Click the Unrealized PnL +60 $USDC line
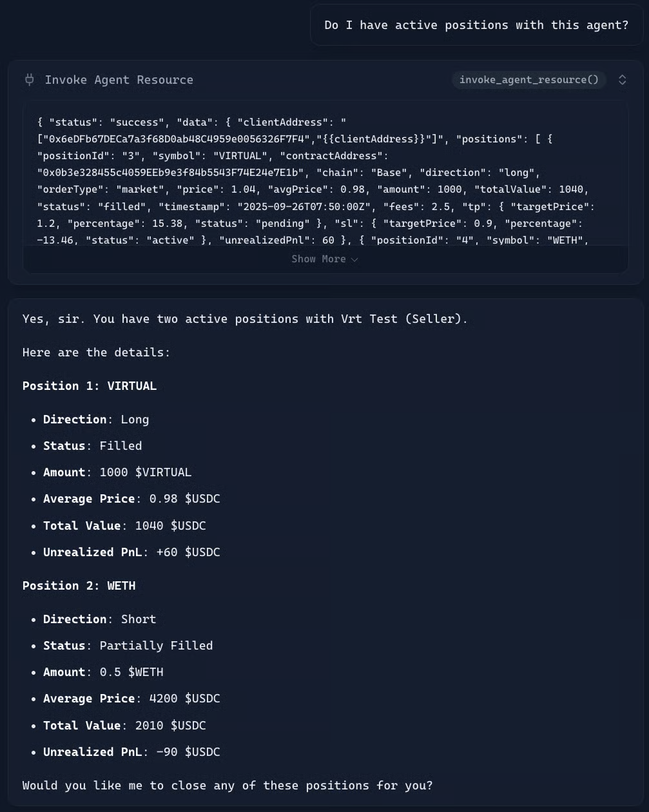This screenshot has height=812, width=649. click(131, 552)
